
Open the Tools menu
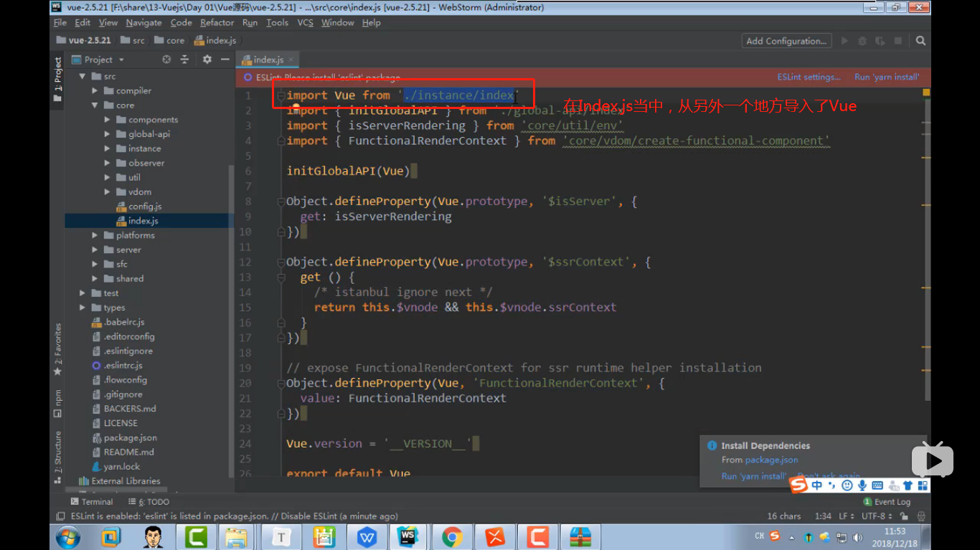click(277, 23)
